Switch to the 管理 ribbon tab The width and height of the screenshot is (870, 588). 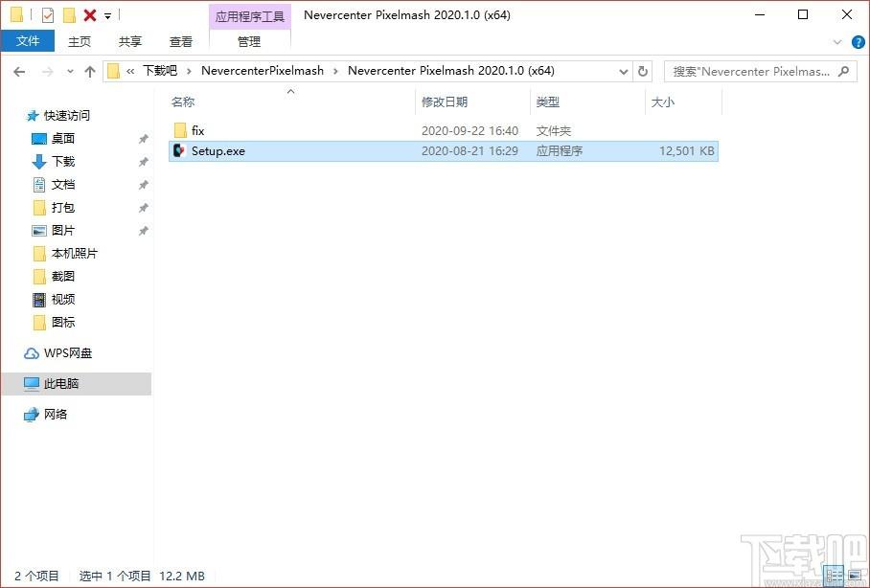[249, 41]
